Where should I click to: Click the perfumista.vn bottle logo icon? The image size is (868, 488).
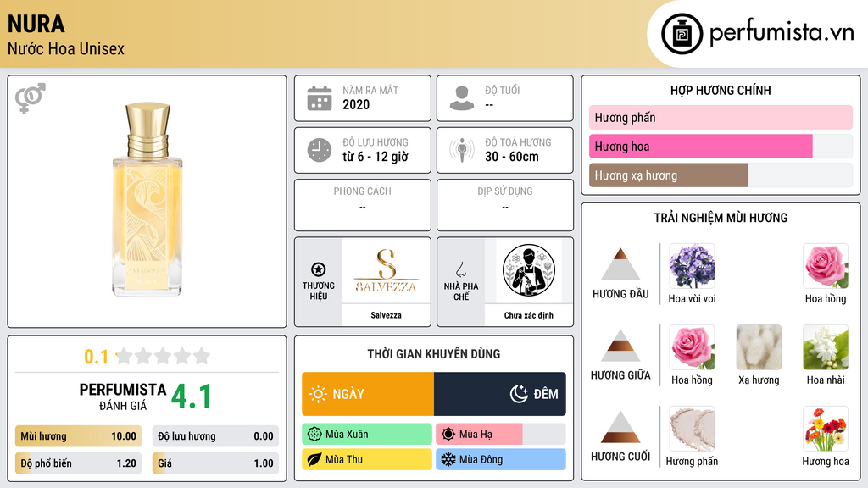[x=682, y=34]
